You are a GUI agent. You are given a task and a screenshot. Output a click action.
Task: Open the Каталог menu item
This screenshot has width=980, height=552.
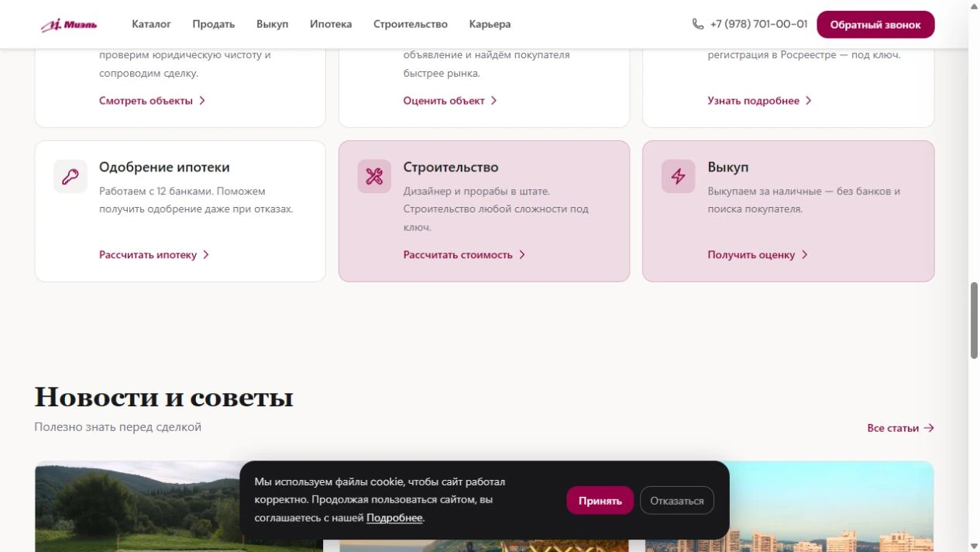coord(151,24)
